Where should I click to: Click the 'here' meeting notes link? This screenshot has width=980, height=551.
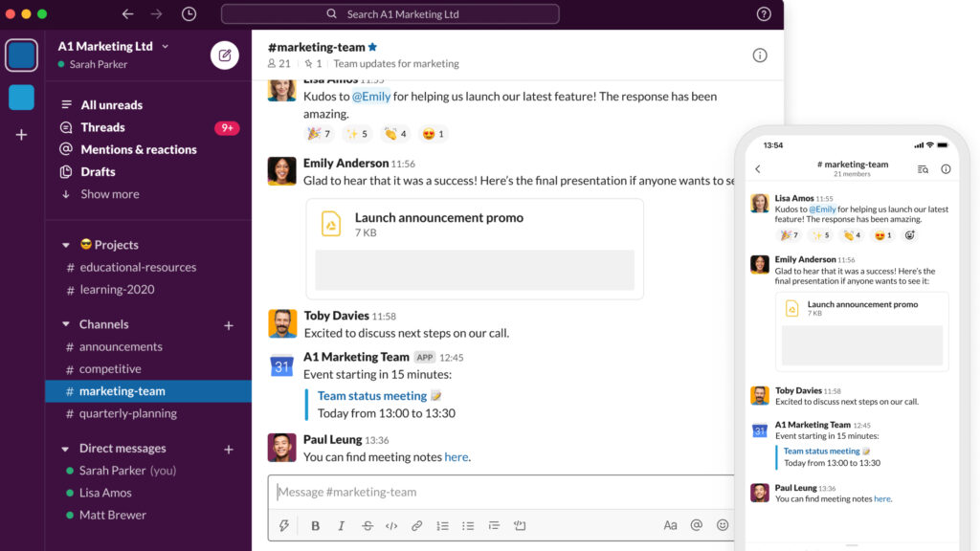click(x=457, y=457)
